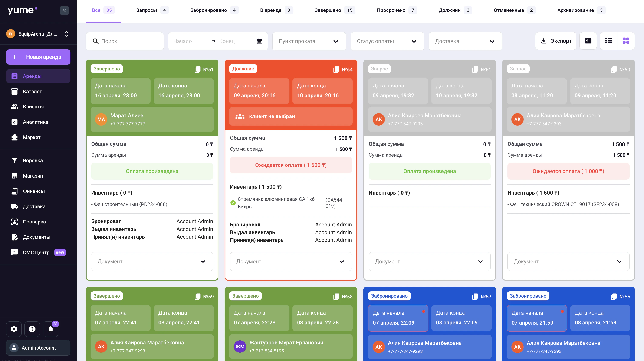This screenshot has height=361, width=644.
Task: Copy rental №51 using copy icon
Action: tap(197, 69)
